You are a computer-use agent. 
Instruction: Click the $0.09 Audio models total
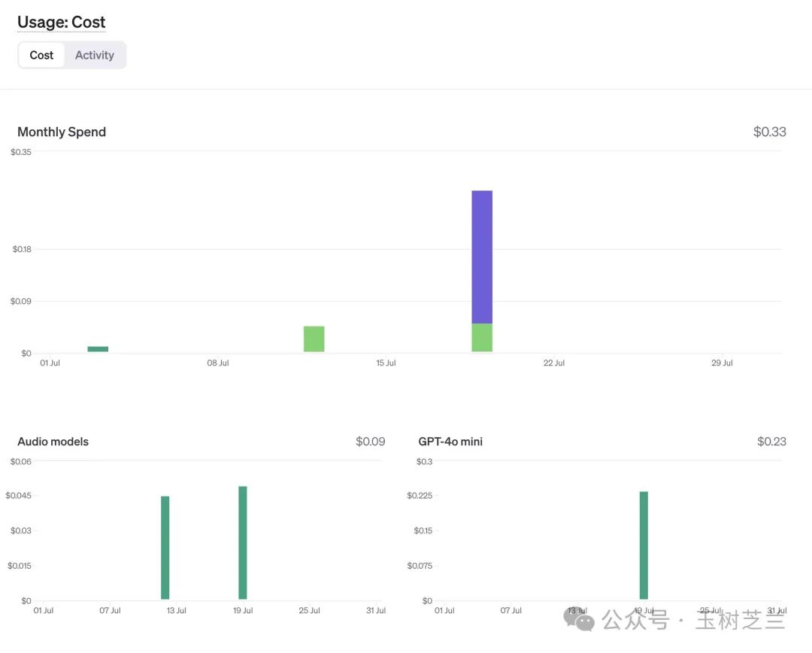point(371,442)
